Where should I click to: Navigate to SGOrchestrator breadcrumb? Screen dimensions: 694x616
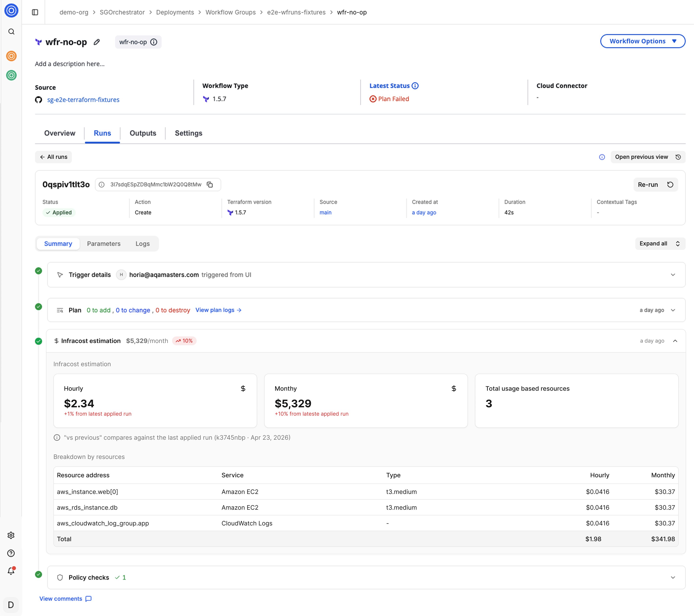122,12
